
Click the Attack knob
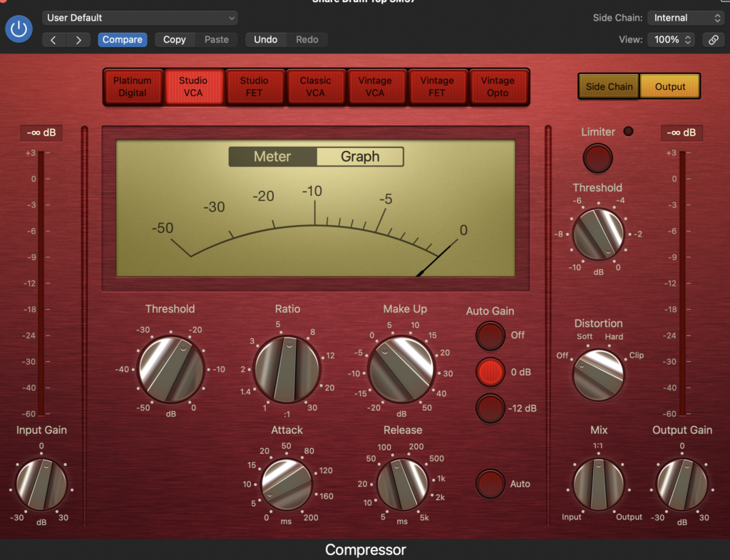pyautogui.click(x=287, y=484)
